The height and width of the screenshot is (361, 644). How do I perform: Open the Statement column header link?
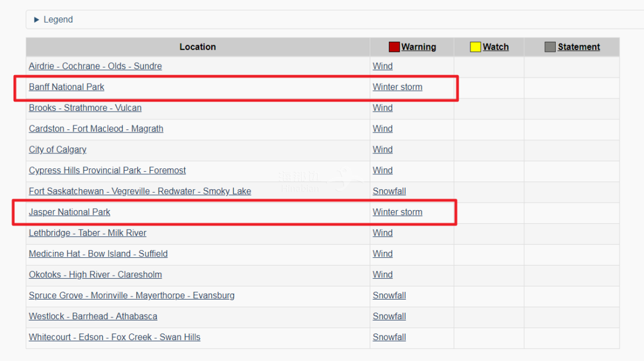(578, 47)
